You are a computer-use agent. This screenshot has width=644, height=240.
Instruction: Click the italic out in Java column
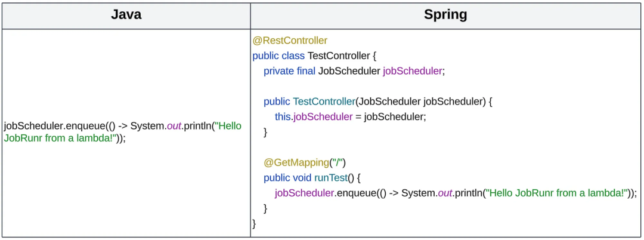click(173, 127)
